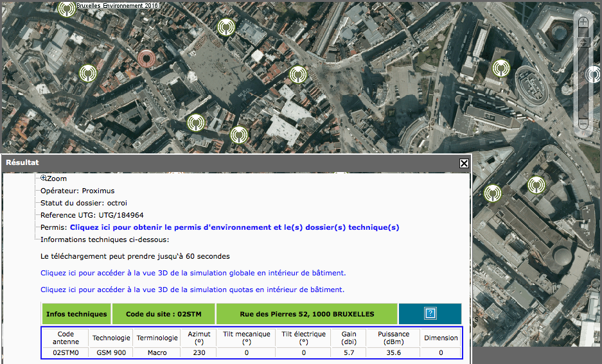Viewport: 602px width, 364px height.
Task: Click the magnifier Zoom icon in results
Action: click(x=44, y=178)
